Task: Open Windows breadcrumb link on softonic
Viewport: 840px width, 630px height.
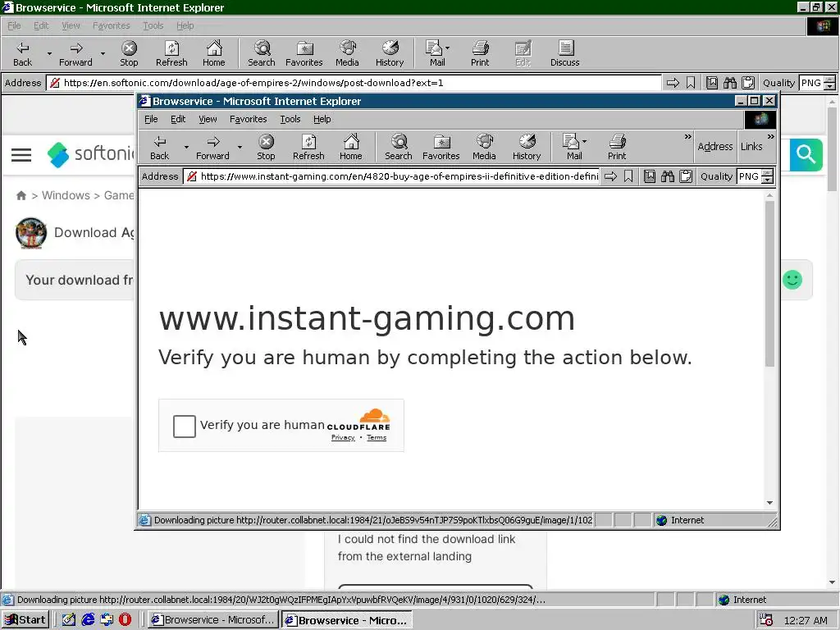Action: [66, 195]
